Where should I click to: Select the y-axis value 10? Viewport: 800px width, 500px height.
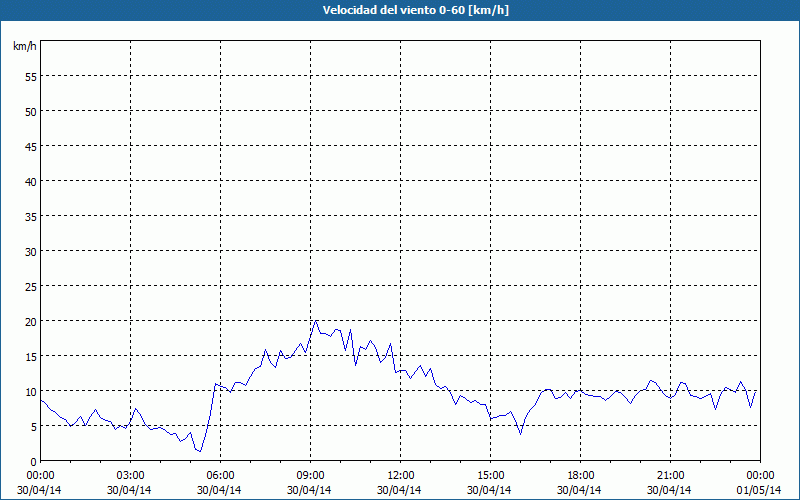tap(31, 392)
